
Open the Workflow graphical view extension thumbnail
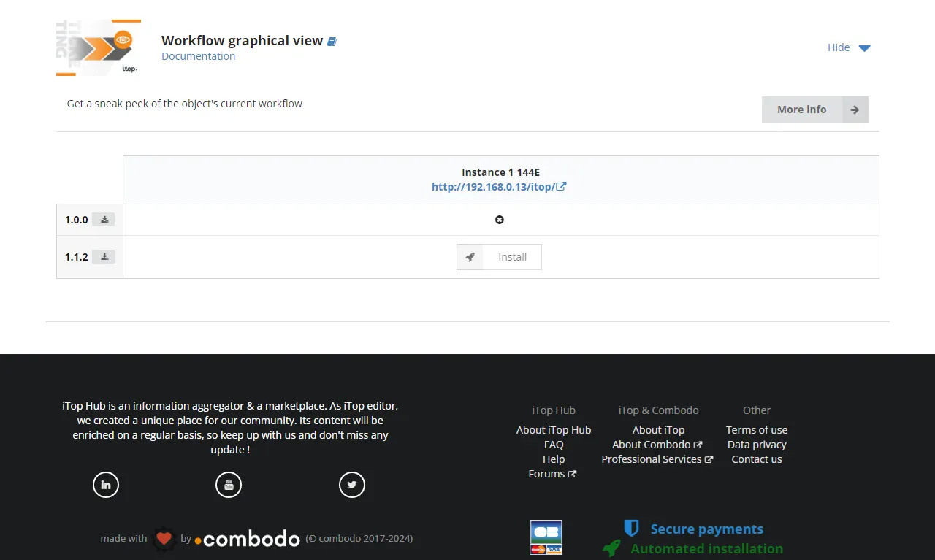click(99, 47)
